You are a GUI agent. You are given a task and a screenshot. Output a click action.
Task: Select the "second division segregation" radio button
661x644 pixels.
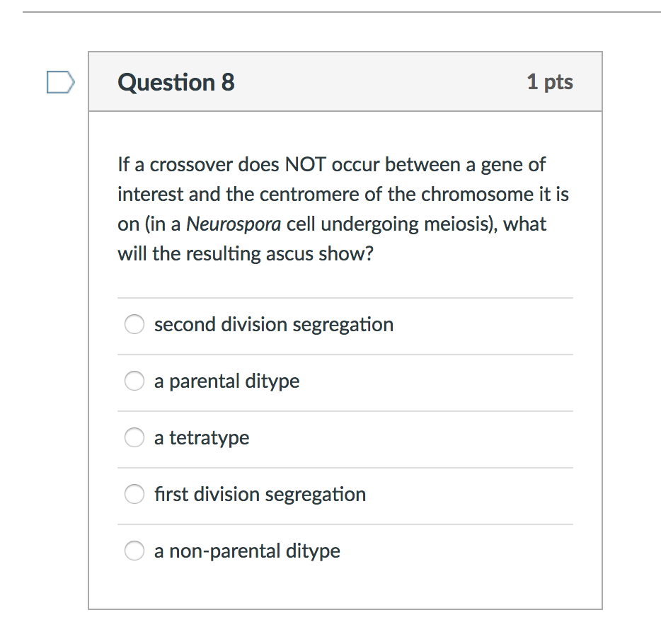pyautogui.click(x=134, y=325)
